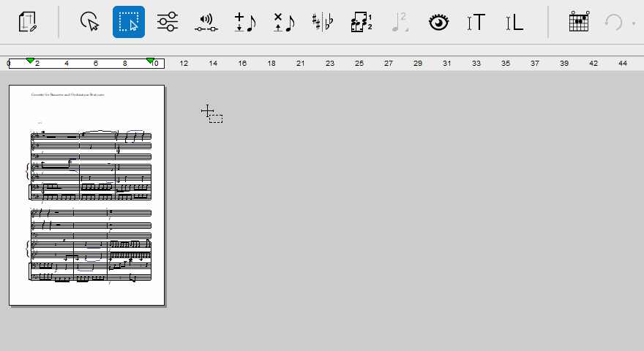The image size is (644, 351).
Task: Click the right green ruler marker near 10
Action: point(150,60)
